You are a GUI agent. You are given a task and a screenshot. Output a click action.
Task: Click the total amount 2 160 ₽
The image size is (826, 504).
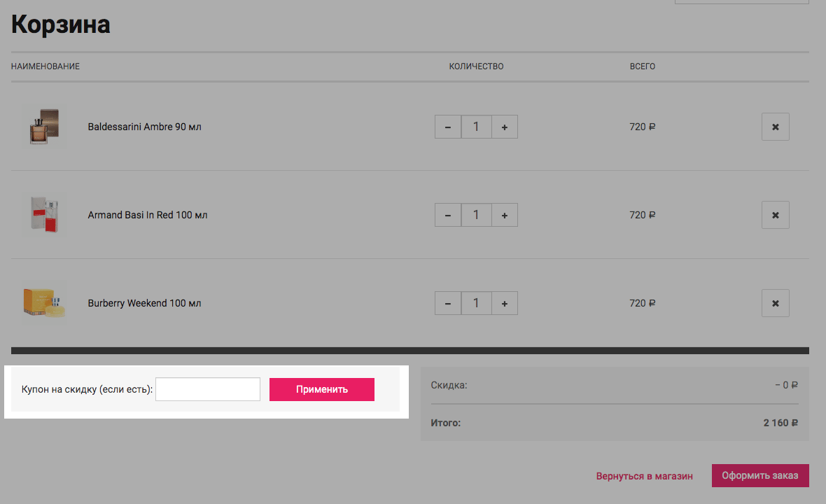pyautogui.click(x=780, y=423)
